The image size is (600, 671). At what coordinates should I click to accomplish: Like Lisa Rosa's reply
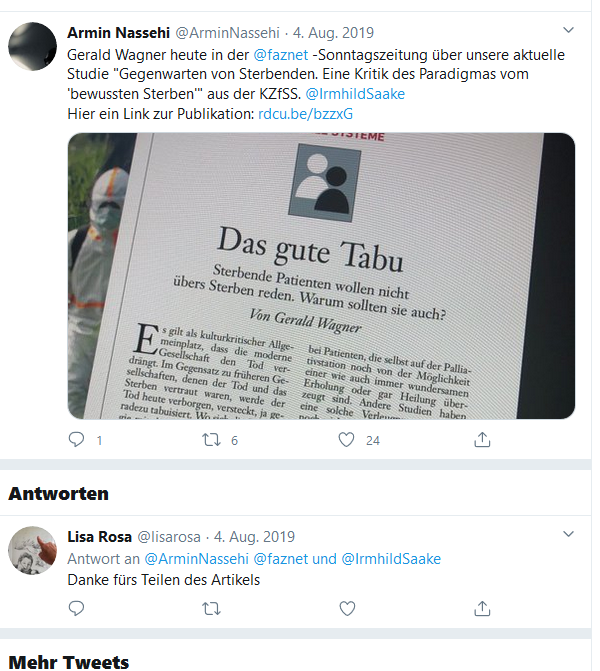click(x=347, y=608)
